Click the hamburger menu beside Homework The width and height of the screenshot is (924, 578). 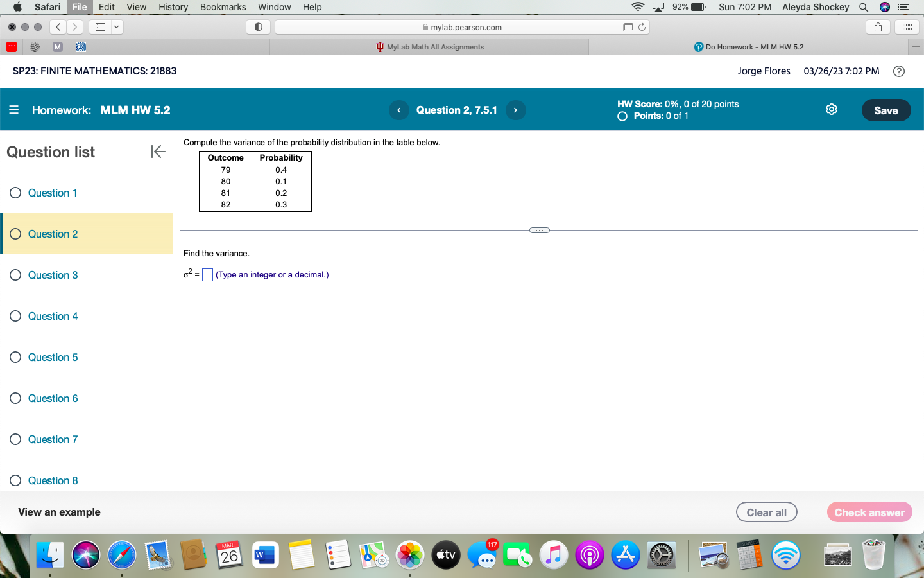click(14, 109)
